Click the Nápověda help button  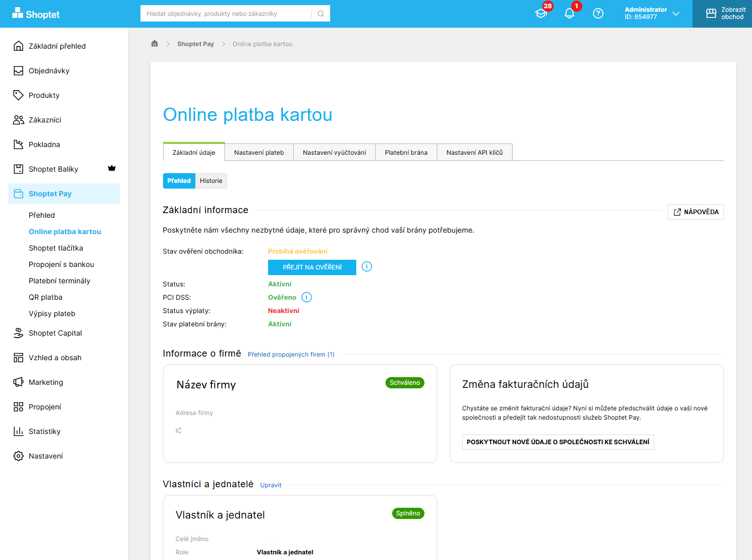pos(696,212)
